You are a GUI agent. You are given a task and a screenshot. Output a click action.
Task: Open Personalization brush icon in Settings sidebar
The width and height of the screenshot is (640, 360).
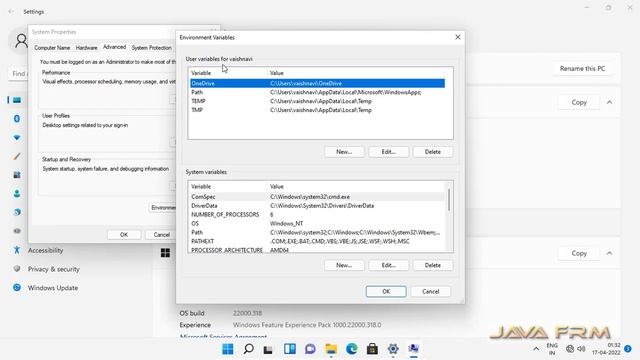(17, 156)
